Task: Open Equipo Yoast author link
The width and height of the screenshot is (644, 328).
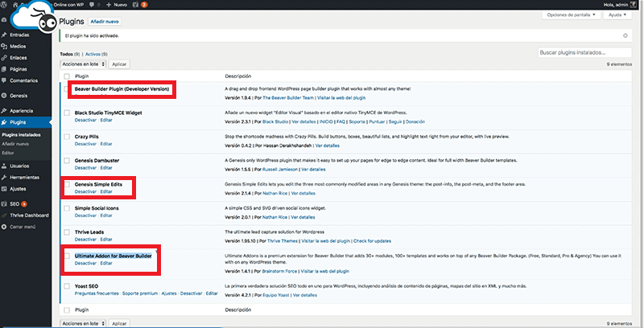Action: click(x=276, y=295)
